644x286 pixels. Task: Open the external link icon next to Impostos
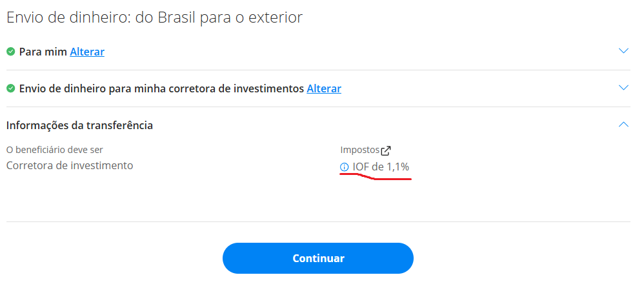(386, 151)
